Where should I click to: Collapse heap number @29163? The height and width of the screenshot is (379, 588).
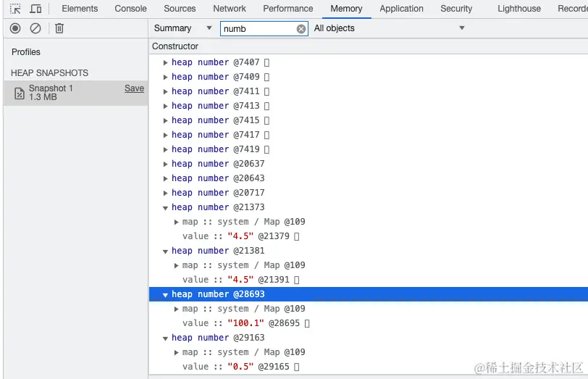(165, 338)
